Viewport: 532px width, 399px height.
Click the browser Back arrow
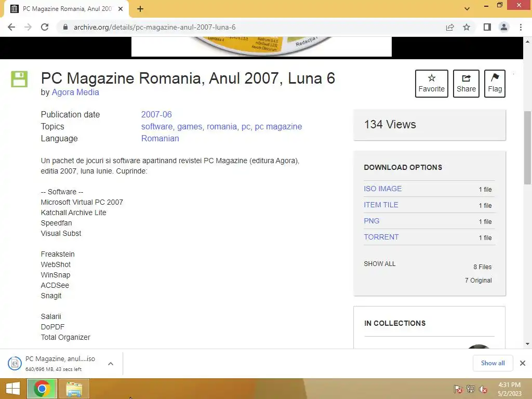(11, 27)
